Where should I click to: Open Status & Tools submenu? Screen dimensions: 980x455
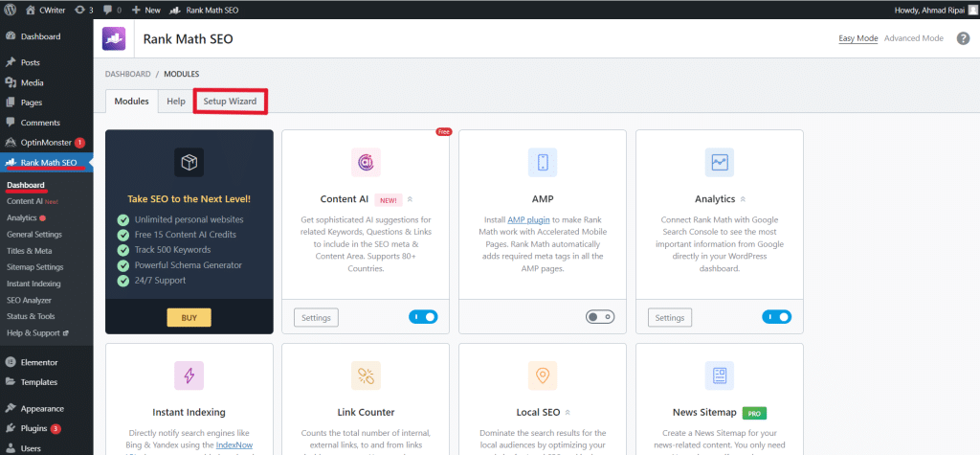[31, 316]
